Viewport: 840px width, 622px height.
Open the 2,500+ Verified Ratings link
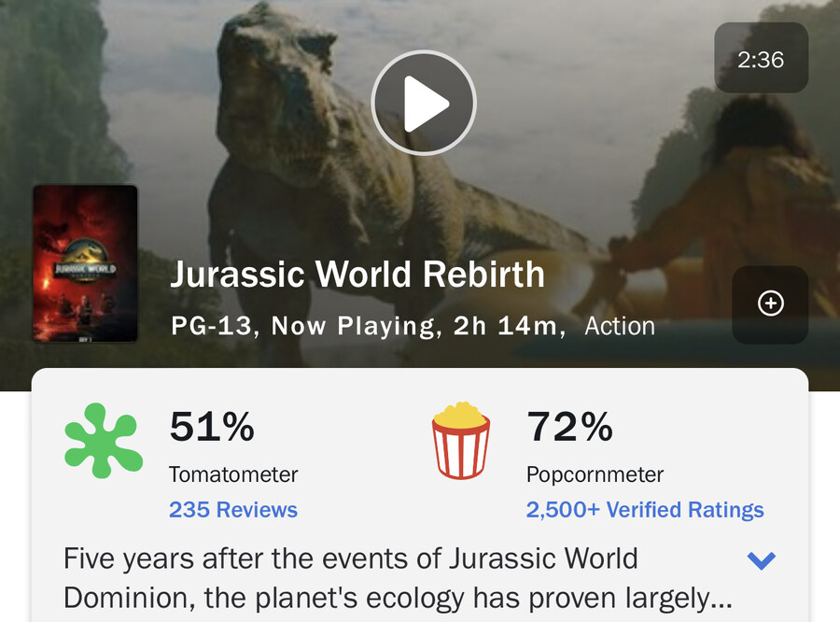[x=645, y=509]
